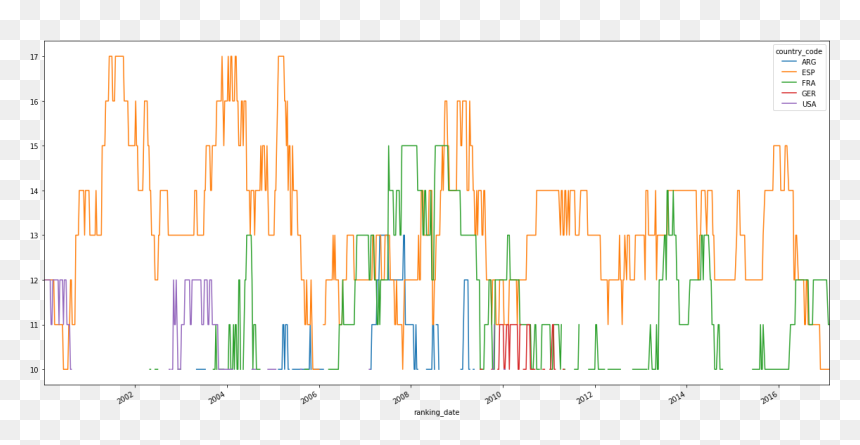Screen dimensions: 860x445
Task: Click the ESP orange legend line
Action: point(785,72)
